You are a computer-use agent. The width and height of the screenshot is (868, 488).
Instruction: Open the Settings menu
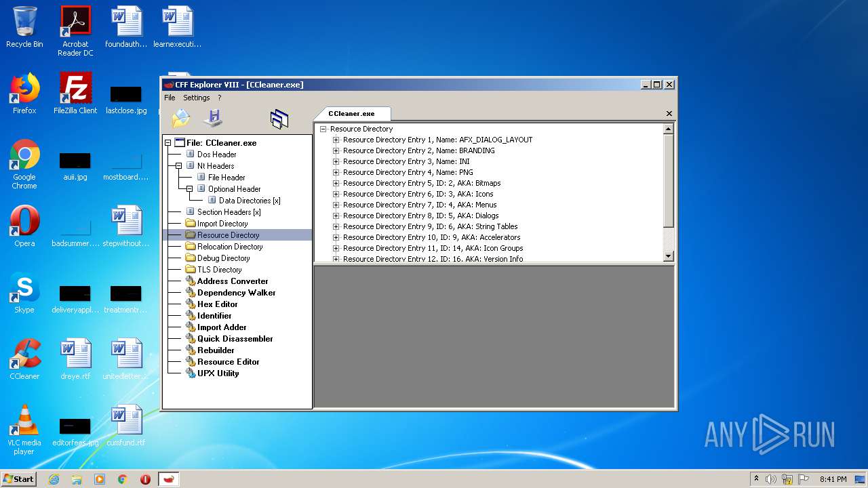tap(197, 98)
